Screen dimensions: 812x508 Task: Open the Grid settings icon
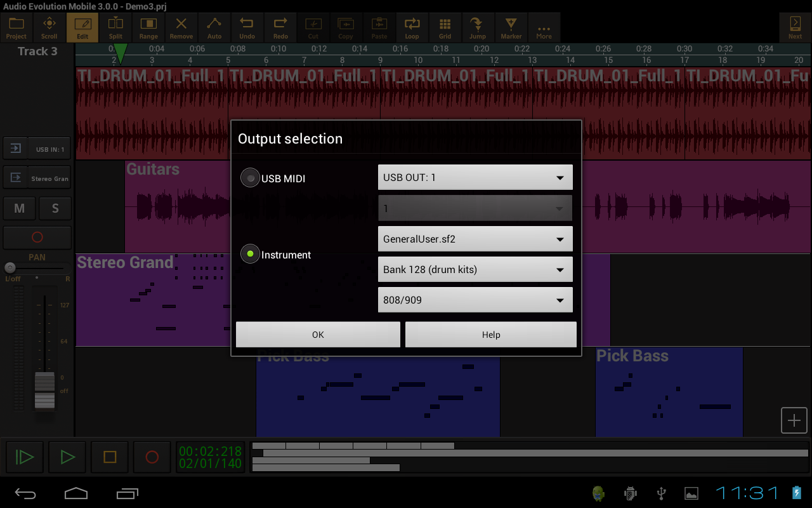(445, 27)
